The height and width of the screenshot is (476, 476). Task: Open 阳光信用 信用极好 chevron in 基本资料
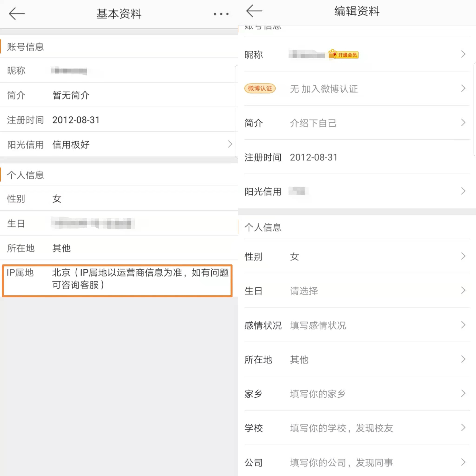[x=230, y=144]
